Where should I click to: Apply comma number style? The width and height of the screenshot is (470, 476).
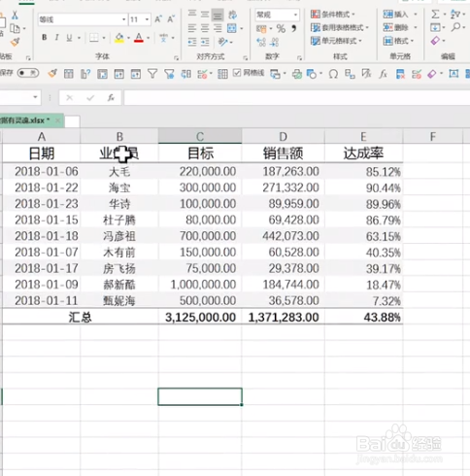tap(294, 28)
